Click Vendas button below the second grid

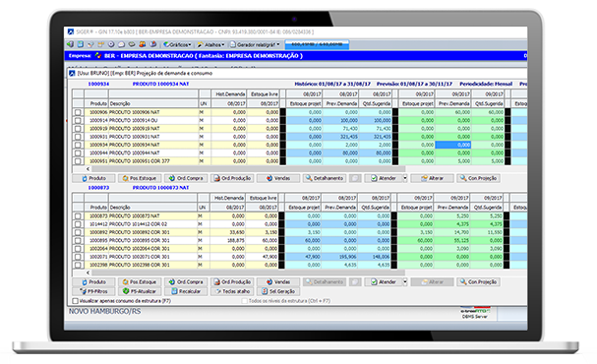(x=278, y=282)
